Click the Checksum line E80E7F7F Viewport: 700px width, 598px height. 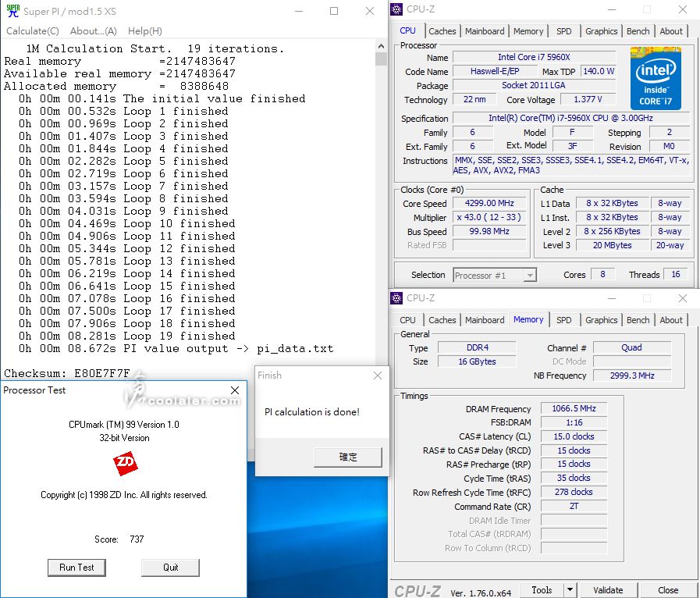coord(67,373)
